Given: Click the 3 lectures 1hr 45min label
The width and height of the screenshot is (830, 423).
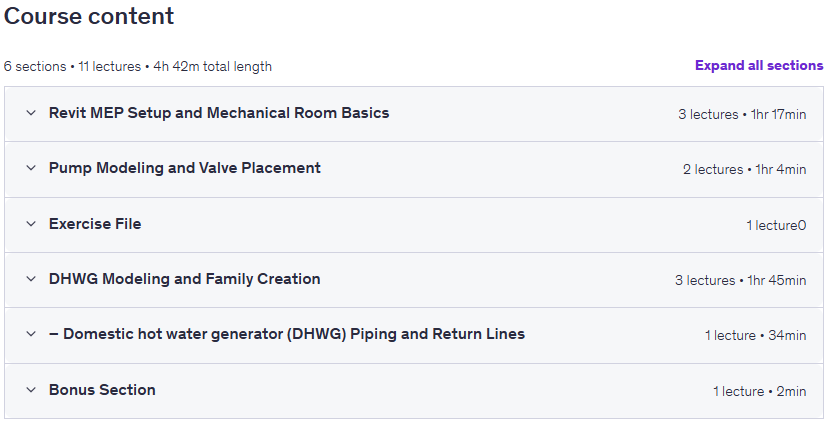Looking at the screenshot, I should click(x=741, y=280).
